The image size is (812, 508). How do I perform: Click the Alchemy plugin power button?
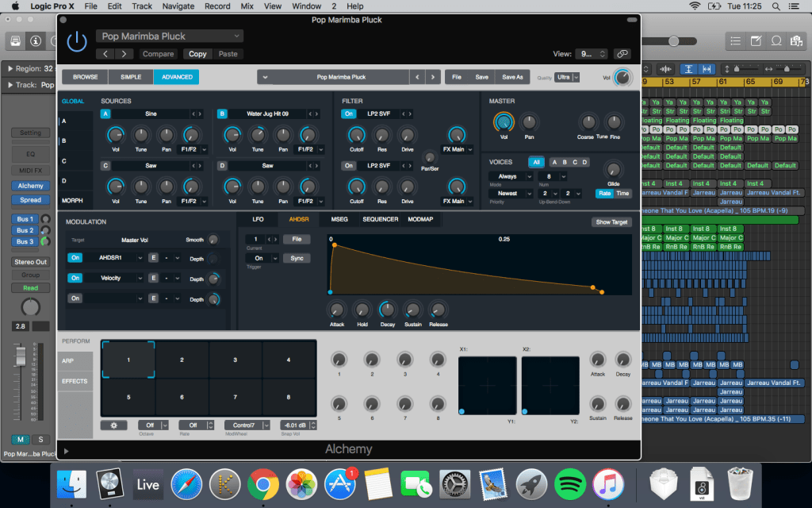click(77, 41)
